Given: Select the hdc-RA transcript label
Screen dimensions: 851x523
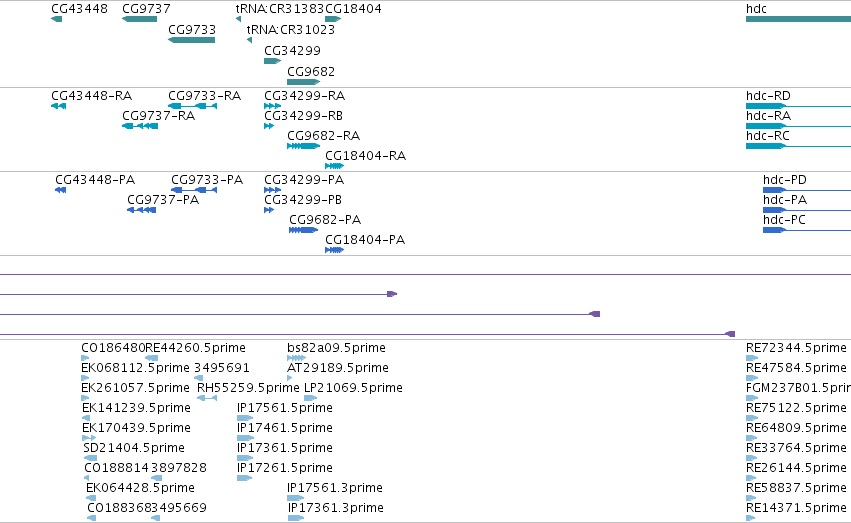Looking at the screenshot, I should 769,116.
